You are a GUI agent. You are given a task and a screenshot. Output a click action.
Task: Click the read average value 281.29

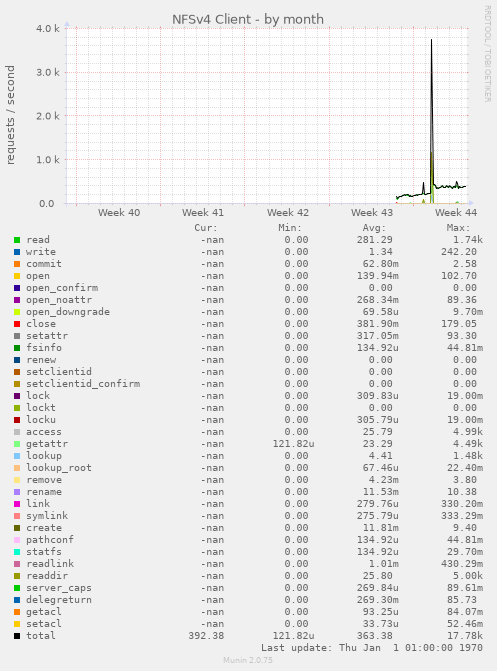[x=375, y=240]
